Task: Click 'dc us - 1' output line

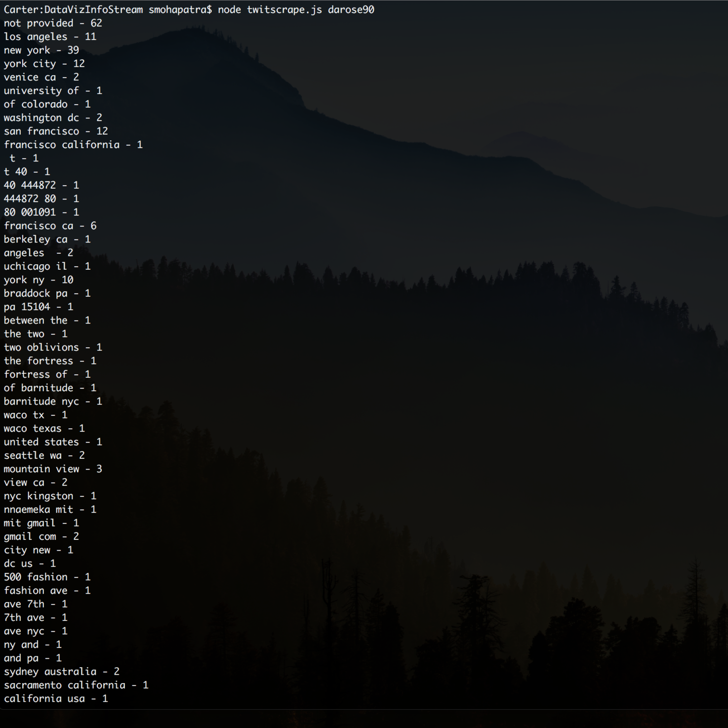Action: click(30, 564)
